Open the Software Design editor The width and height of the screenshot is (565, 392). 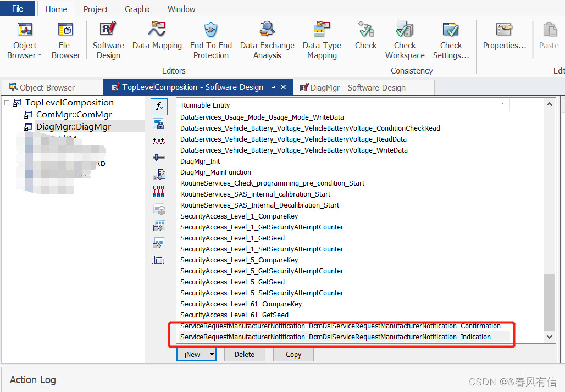108,40
